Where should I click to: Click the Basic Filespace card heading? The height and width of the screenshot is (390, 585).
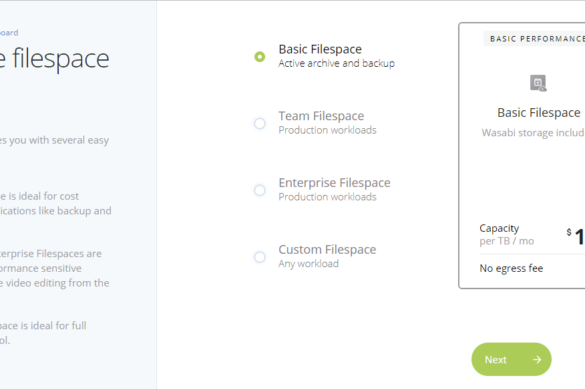[539, 113]
